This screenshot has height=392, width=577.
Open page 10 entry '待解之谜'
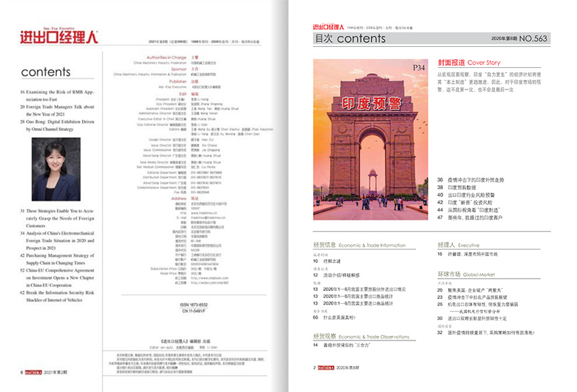click(x=327, y=261)
